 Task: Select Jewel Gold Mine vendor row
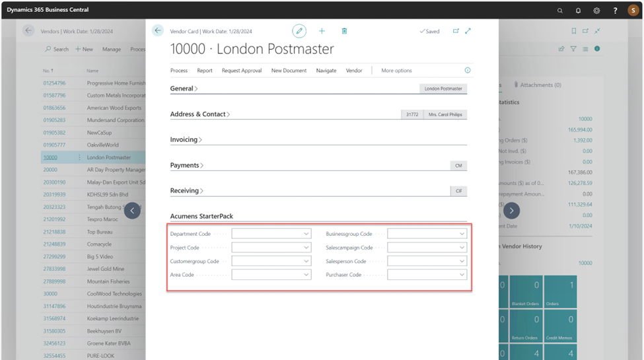93,269
